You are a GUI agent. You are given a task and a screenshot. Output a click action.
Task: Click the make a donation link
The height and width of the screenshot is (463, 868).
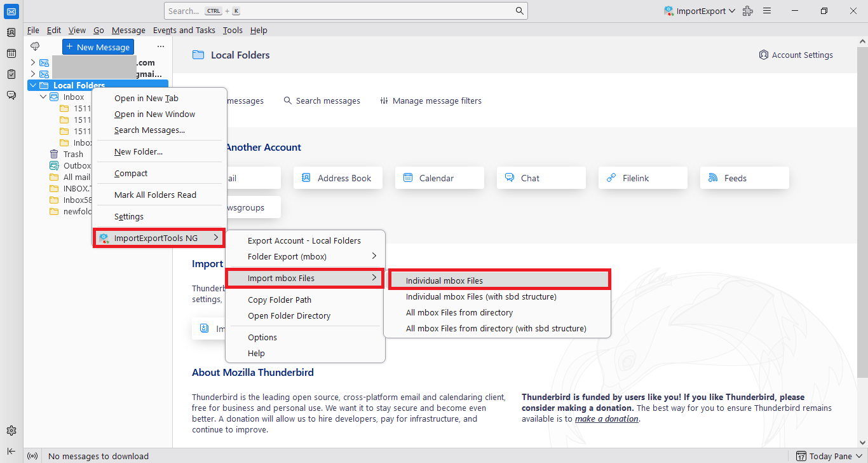tap(607, 418)
